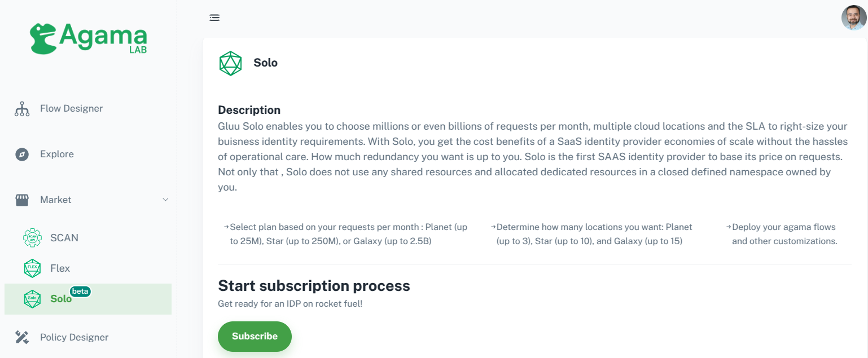The height and width of the screenshot is (358, 868).
Task: Click the Flow Designer tree icon
Action: (x=22, y=109)
